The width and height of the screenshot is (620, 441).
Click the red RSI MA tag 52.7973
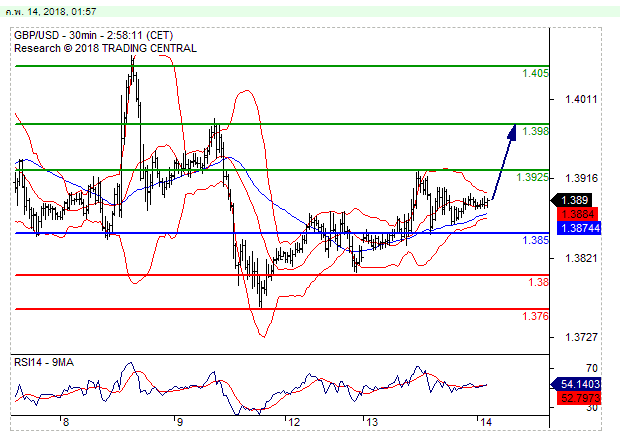point(579,398)
